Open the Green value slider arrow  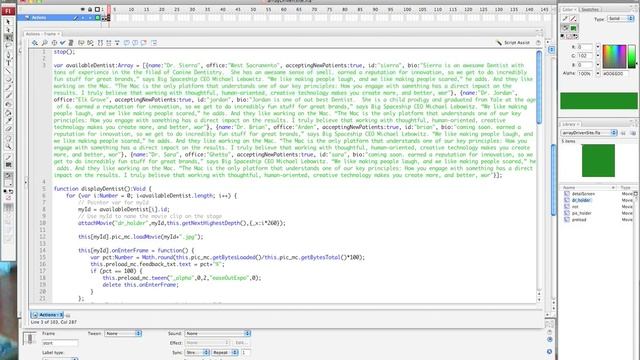pyautogui.click(x=598, y=56)
